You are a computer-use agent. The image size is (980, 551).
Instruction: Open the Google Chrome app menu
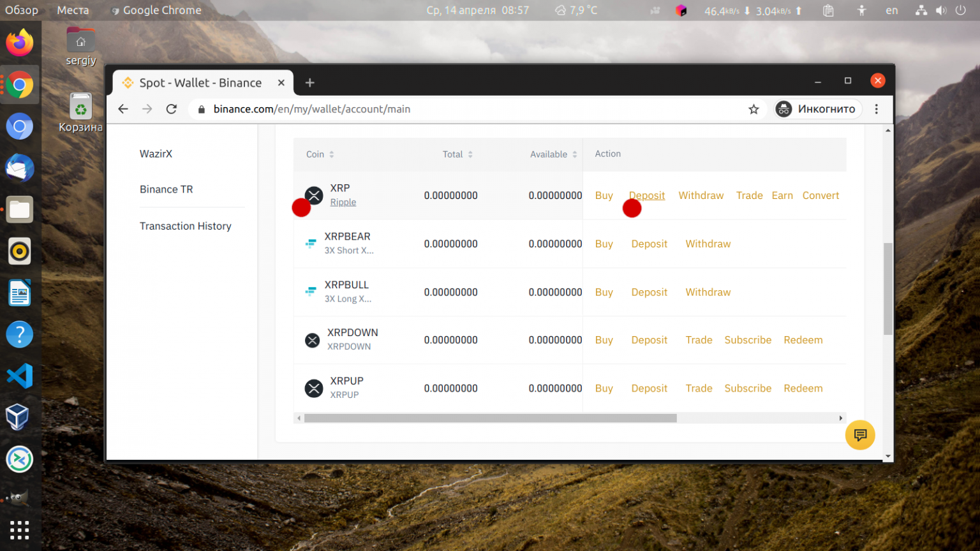click(x=156, y=10)
